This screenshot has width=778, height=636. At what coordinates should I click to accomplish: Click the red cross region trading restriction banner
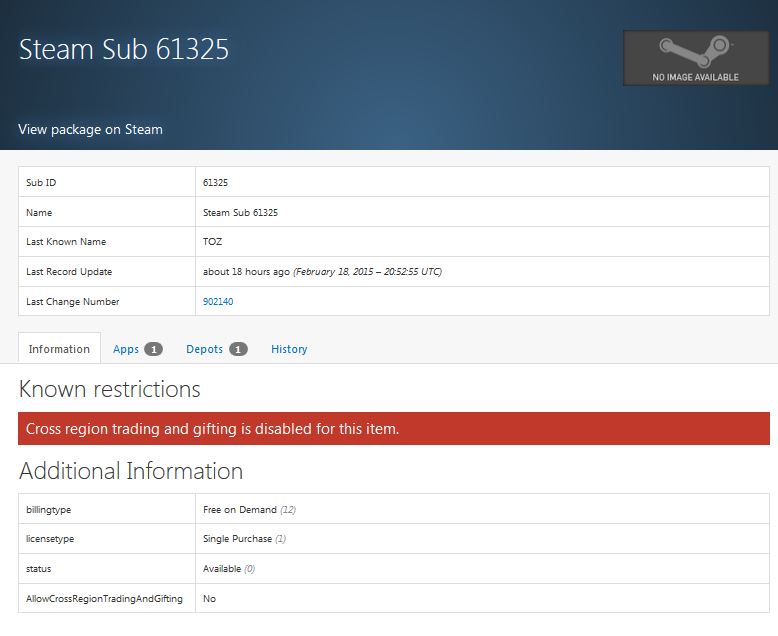tap(394, 429)
